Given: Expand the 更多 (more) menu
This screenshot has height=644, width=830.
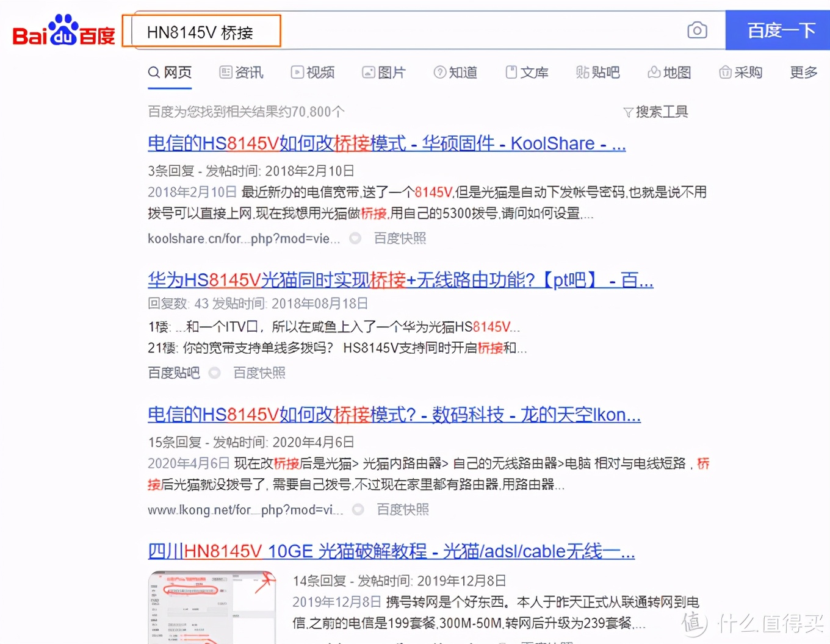Looking at the screenshot, I should (803, 72).
